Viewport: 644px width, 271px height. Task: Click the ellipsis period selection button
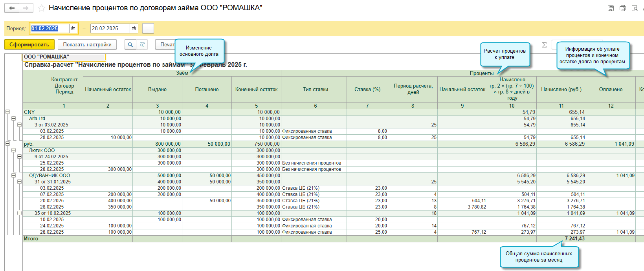click(148, 28)
